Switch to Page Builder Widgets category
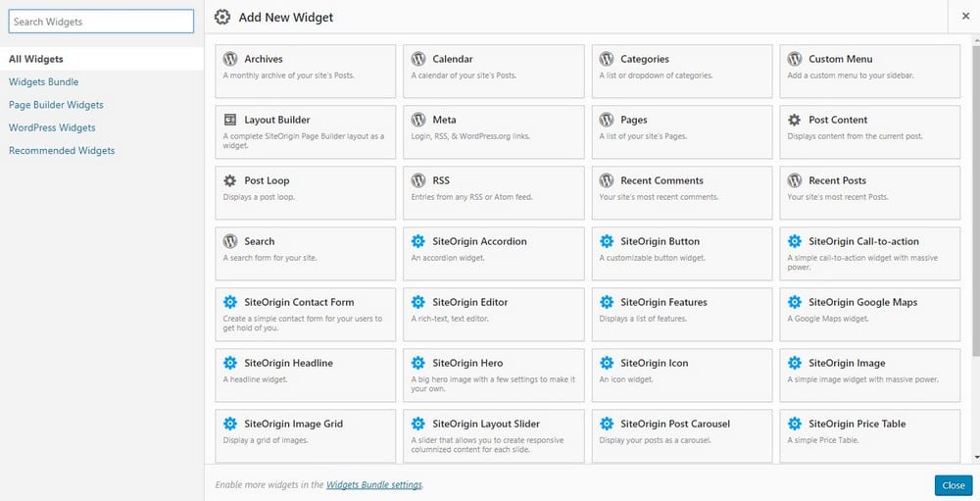Image resolution: width=980 pixels, height=501 pixels. 56,105
